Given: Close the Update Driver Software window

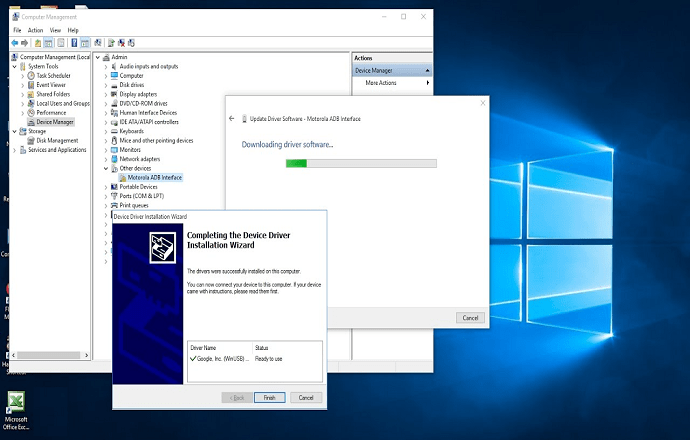Looking at the screenshot, I should point(483,103).
